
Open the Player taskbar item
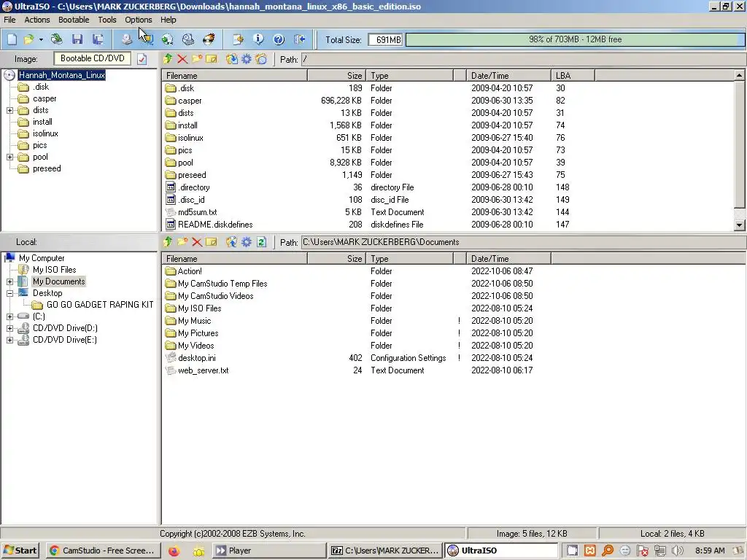coord(268,551)
